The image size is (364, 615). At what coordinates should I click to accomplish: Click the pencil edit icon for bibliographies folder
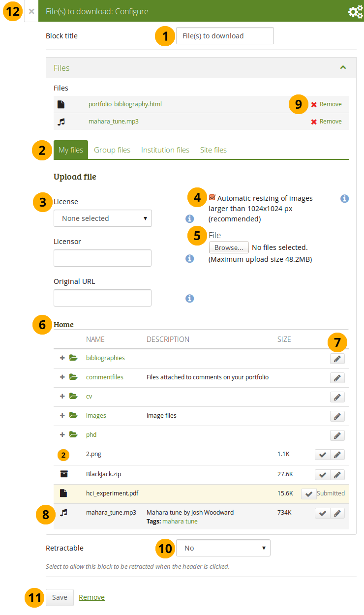click(337, 359)
